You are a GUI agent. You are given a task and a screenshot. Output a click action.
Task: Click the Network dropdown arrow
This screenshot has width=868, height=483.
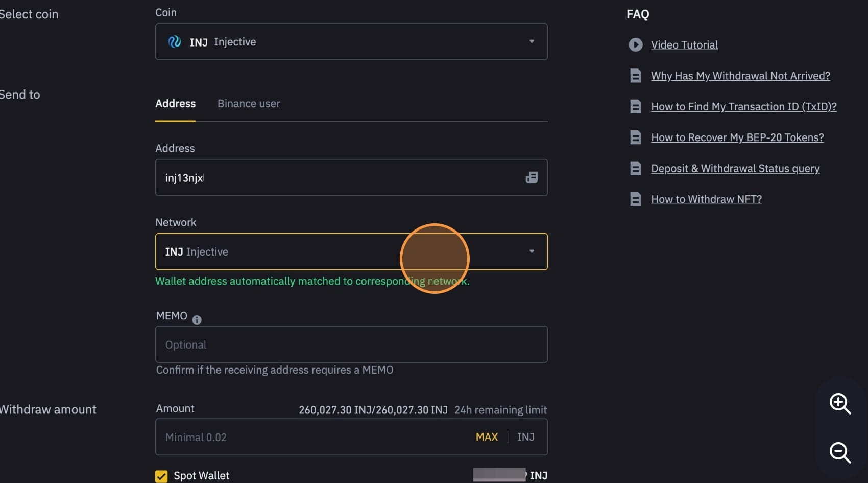tap(532, 251)
